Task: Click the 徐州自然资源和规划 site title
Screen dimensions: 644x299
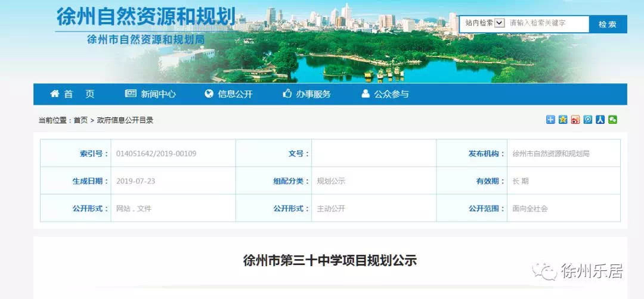Action: (146, 17)
